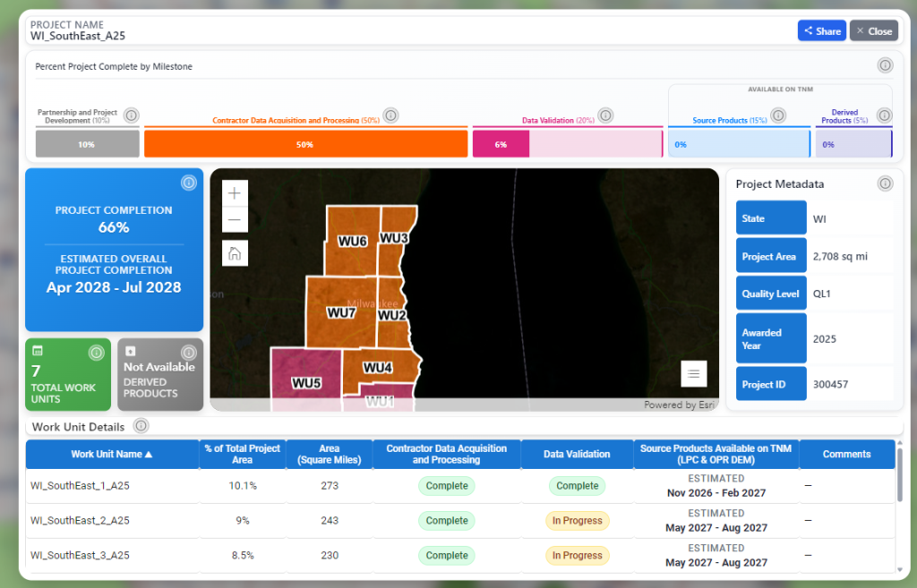Click the Project ID value 300457

[830, 384]
